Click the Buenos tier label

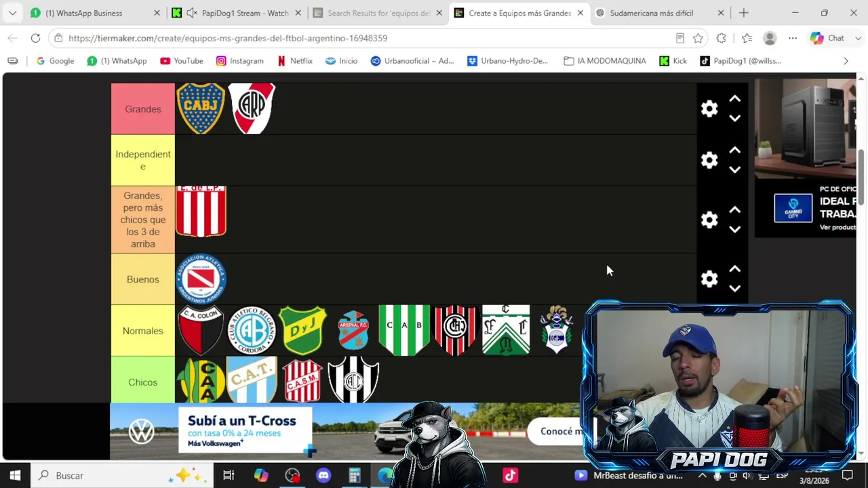coord(143,279)
